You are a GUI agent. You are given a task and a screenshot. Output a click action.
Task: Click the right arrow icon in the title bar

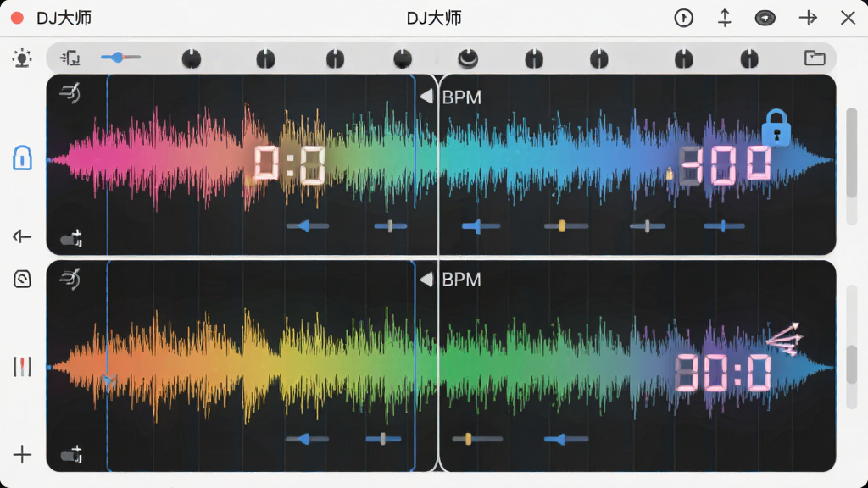click(808, 19)
